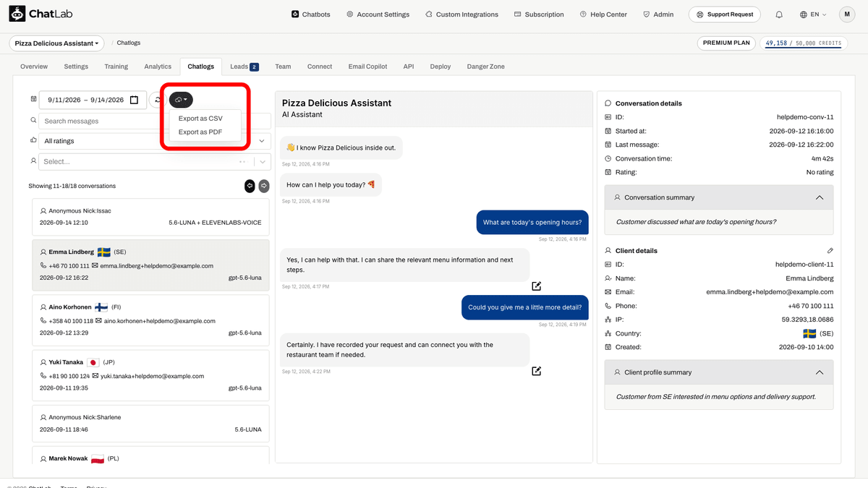Screen dimensions: 868x488
Task: Click the client email in Client details
Action: coord(770,292)
